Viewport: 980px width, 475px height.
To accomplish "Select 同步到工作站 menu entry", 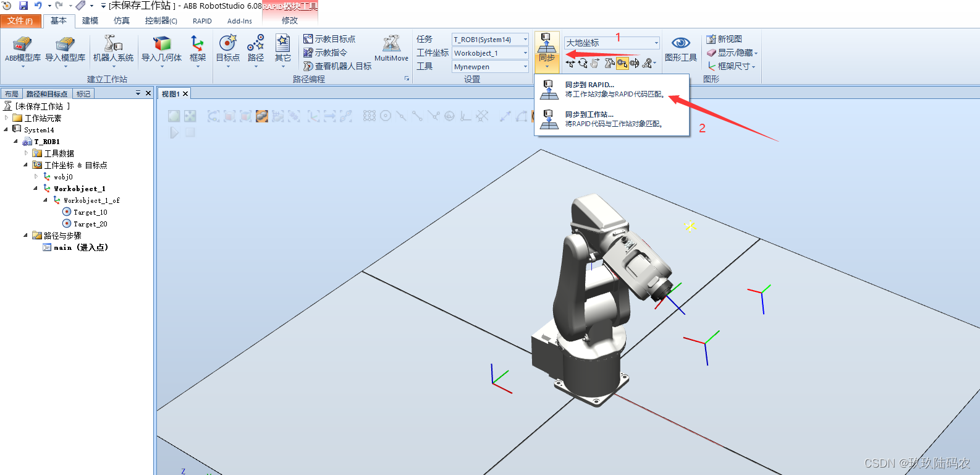I will tap(612, 119).
